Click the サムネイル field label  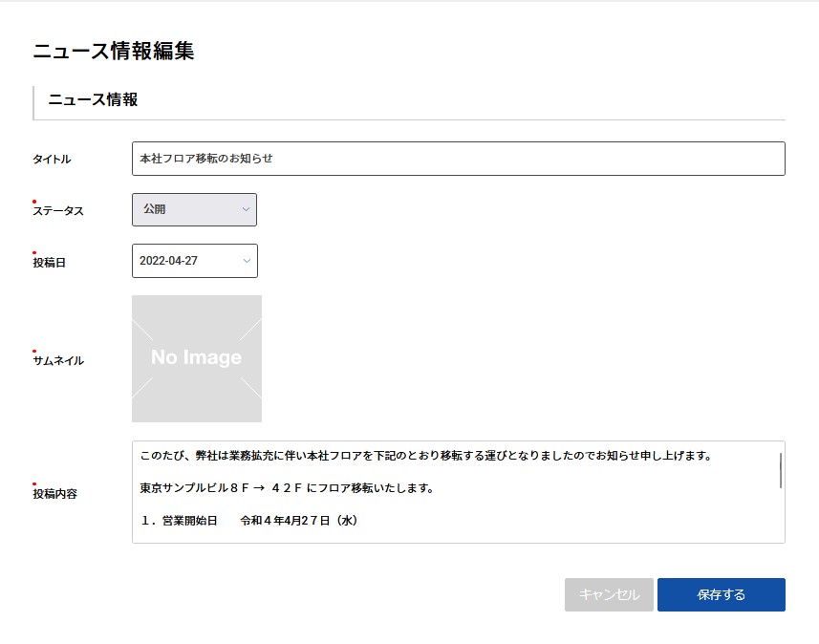pyautogui.click(x=58, y=361)
